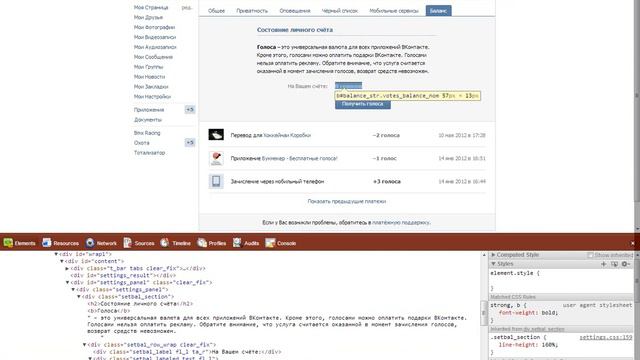Collapse the div id="settings_panel" node
The width and height of the screenshot is (640, 360).
(67, 282)
